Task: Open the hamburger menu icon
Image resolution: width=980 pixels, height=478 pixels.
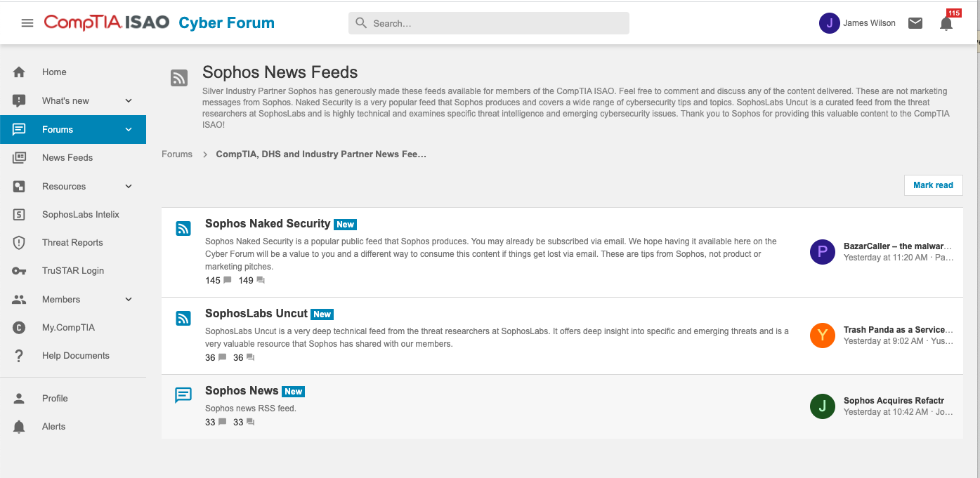Action: tap(27, 23)
